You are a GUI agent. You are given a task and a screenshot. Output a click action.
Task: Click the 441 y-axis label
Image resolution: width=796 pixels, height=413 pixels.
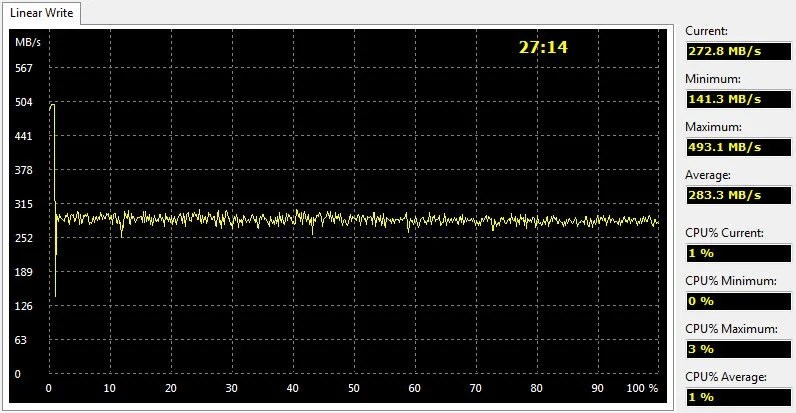23,136
